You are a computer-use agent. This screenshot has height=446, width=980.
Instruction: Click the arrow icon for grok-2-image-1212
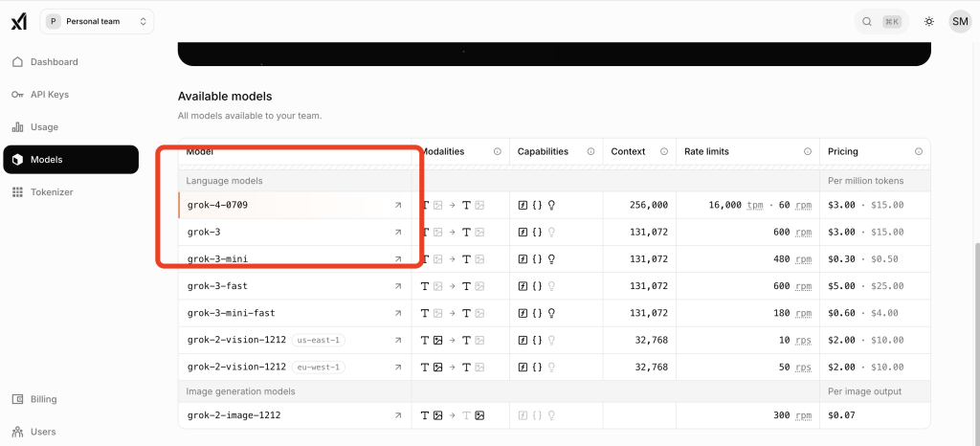[398, 416]
